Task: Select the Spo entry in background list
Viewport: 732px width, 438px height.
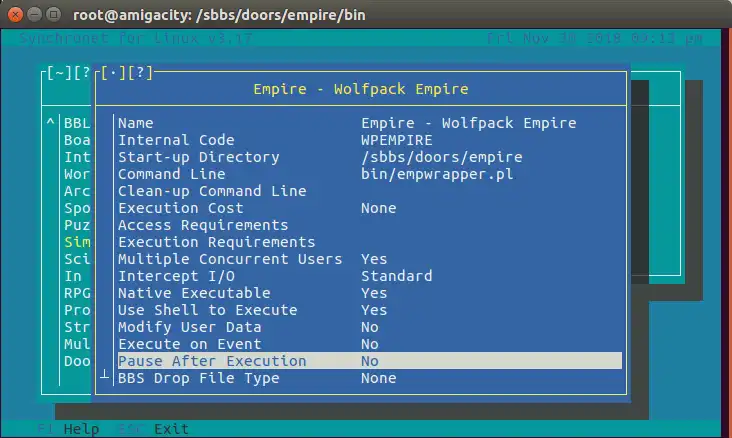Action: point(77,208)
